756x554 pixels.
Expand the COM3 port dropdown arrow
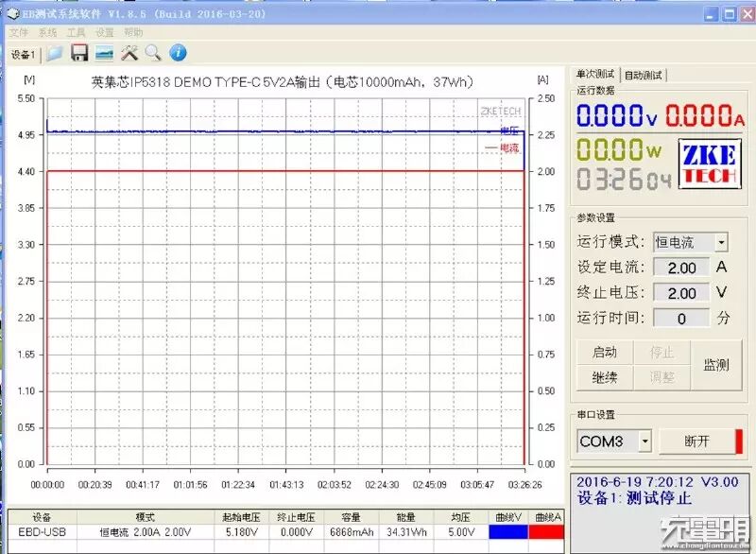[x=644, y=441]
